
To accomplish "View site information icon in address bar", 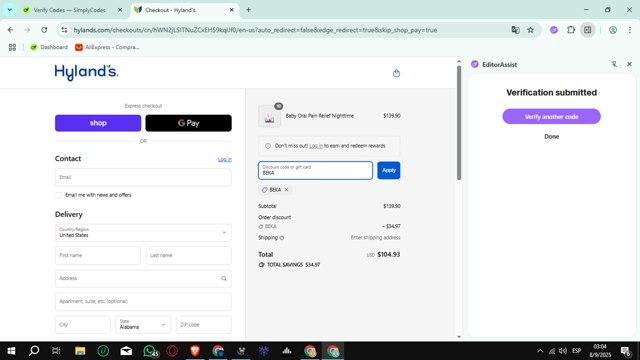I will tap(64, 30).
